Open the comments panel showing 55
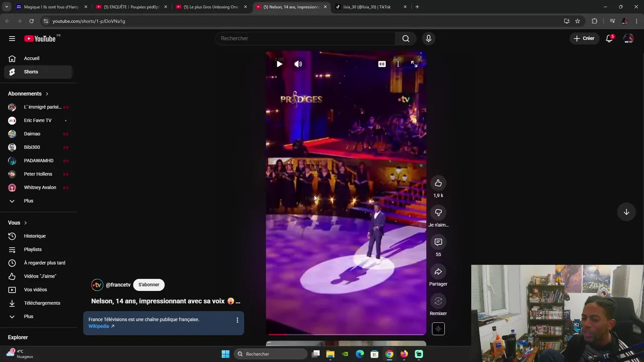Screen dimensions: 644x362 [x=438, y=242]
